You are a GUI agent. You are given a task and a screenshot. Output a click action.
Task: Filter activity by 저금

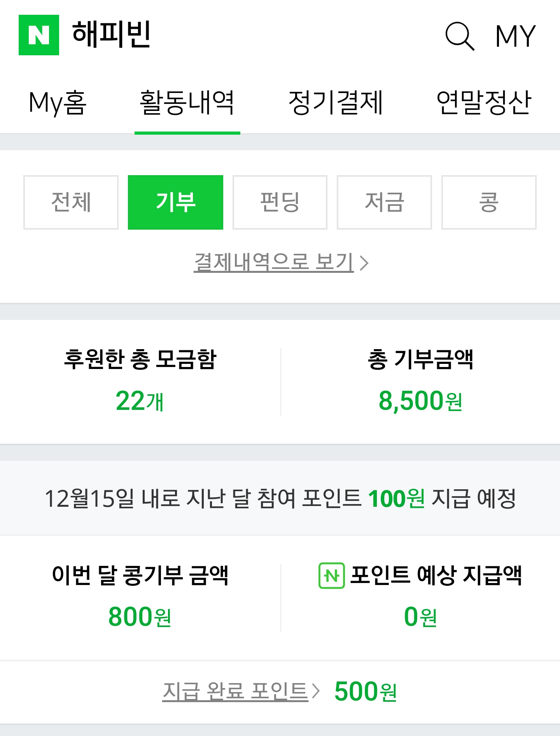click(384, 202)
